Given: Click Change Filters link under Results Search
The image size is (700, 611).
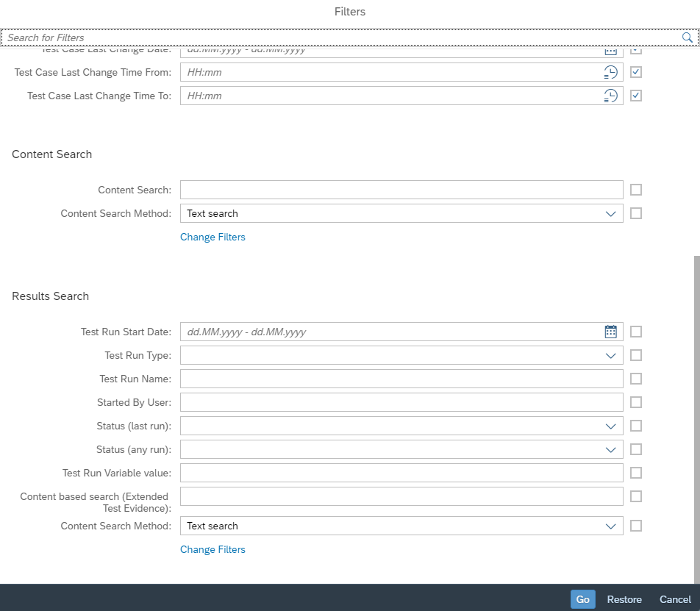Looking at the screenshot, I should (x=213, y=549).
